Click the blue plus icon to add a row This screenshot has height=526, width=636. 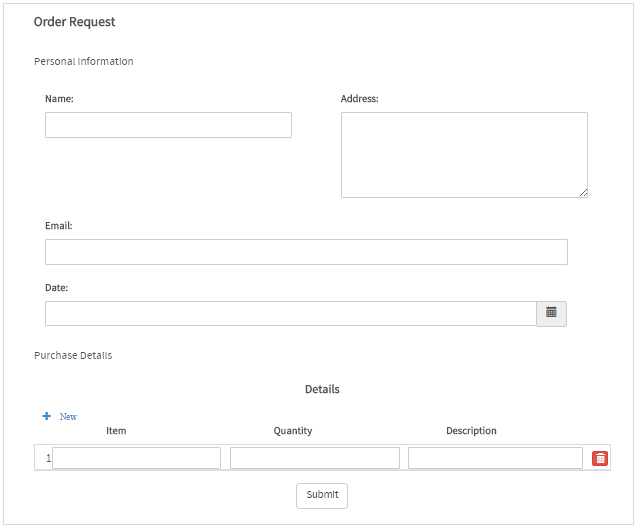(47, 416)
